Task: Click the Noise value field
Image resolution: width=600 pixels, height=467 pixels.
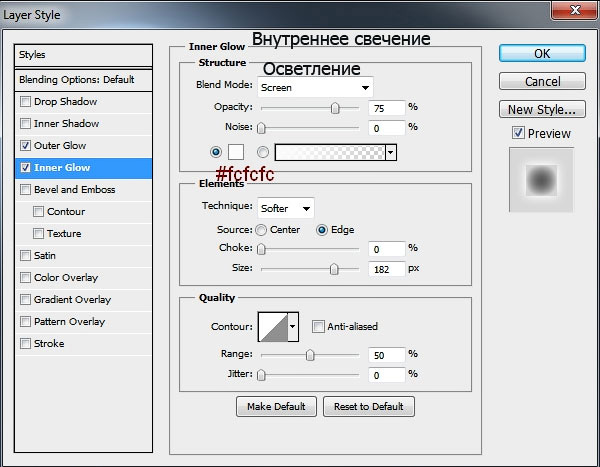Action: coord(386,128)
